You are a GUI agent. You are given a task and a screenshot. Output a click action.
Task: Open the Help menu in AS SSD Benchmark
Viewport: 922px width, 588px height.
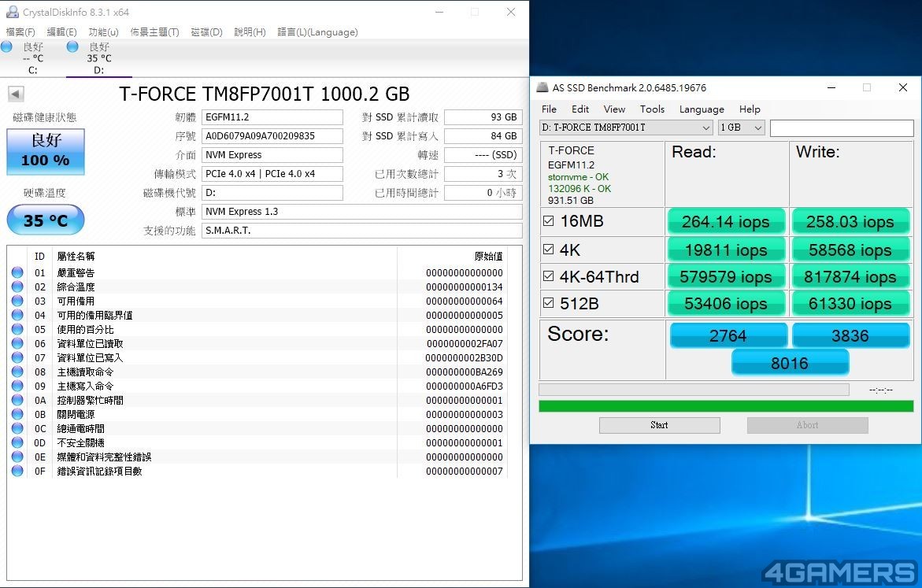(x=750, y=109)
